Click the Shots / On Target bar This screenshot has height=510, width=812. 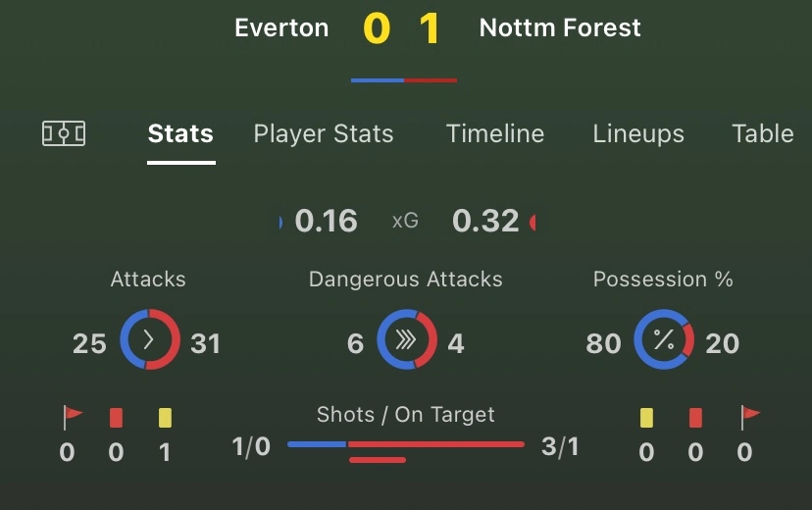[406, 445]
